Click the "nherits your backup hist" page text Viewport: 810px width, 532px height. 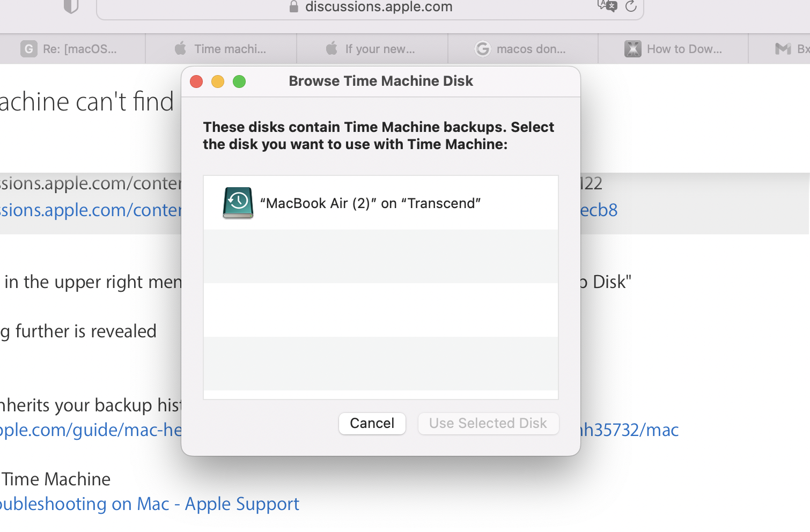click(x=91, y=405)
